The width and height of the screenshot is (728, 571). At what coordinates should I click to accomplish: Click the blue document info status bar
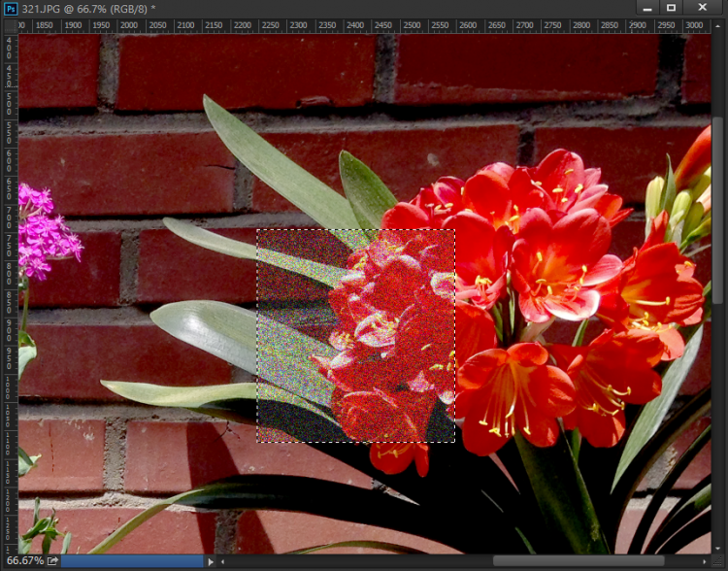tap(132, 561)
